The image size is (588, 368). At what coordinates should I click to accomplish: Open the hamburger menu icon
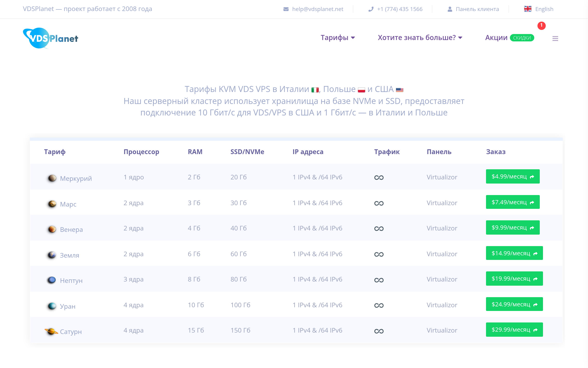(555, 38)
